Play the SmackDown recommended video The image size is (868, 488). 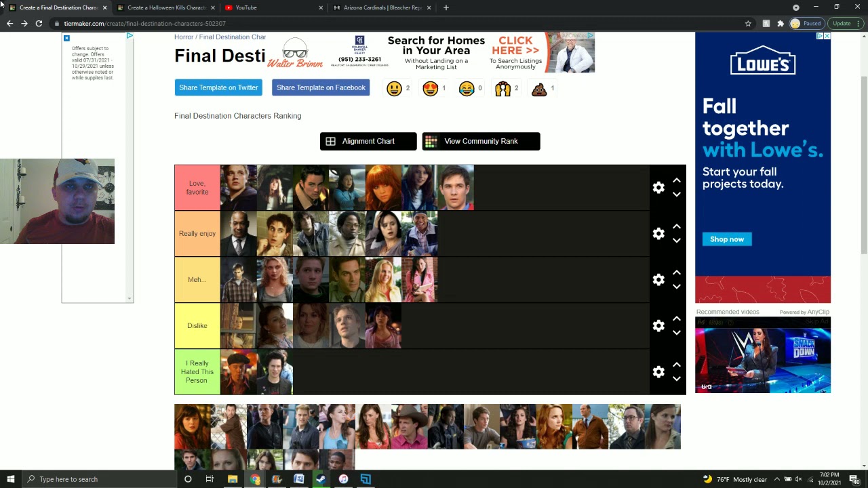763,355
